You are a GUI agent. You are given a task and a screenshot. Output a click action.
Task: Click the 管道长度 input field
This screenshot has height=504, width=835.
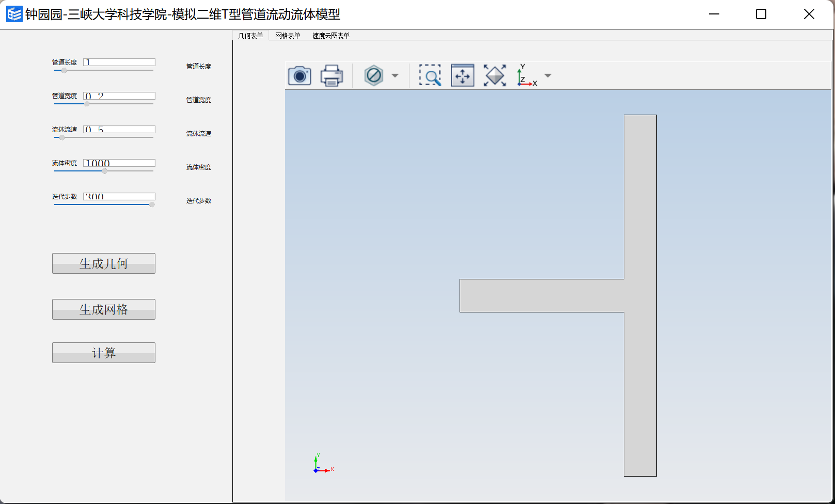point(119,62)
